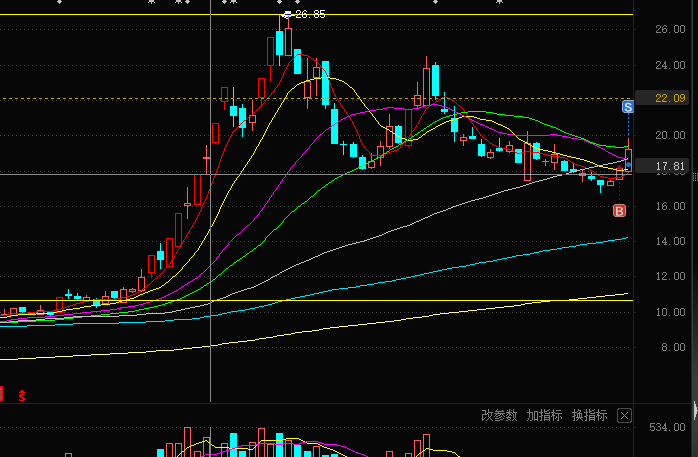
Task: Click the blue S sell signal marker
Action: pos(628,107)
